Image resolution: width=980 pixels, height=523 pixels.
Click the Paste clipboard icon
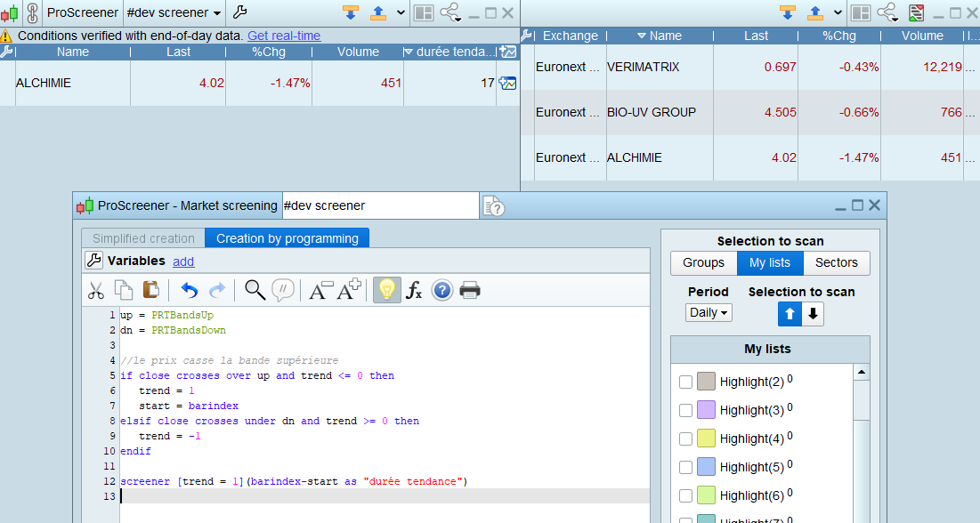(x=150, y=290)
